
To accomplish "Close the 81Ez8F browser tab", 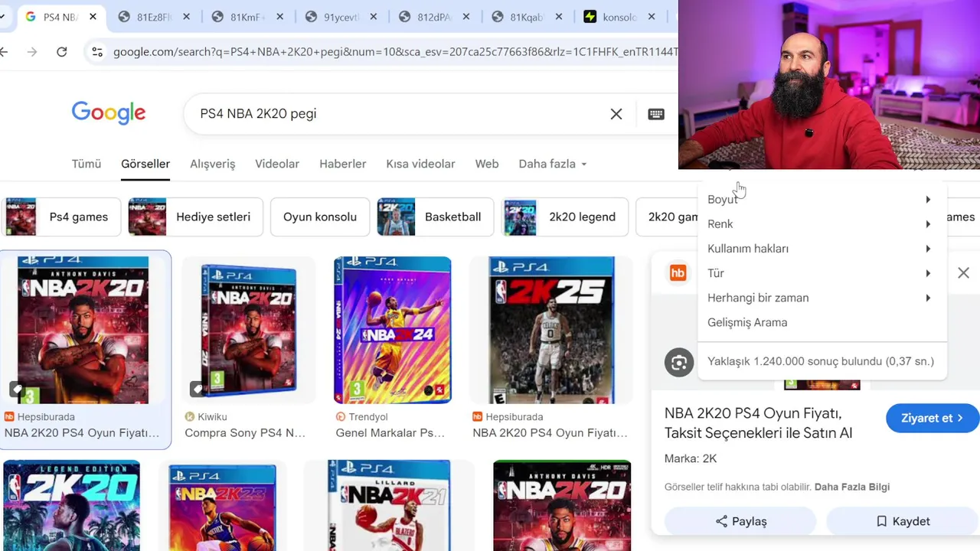I will coord(186,17).
